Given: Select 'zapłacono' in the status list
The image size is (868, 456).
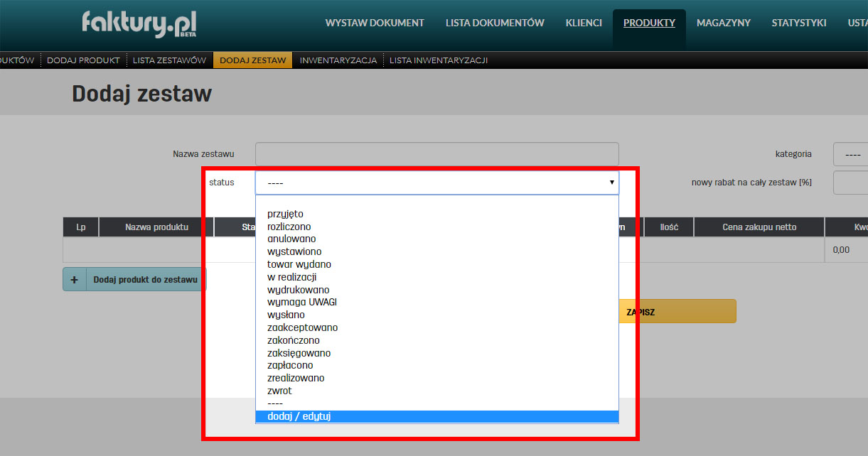Looking at the screenshot, I should tap(290, 365).
